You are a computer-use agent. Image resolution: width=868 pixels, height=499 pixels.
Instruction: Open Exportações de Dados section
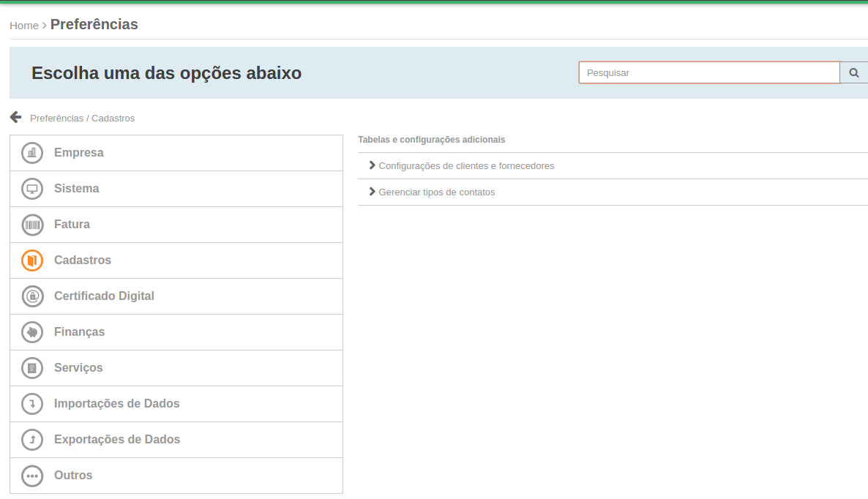[x=176, y=439]
